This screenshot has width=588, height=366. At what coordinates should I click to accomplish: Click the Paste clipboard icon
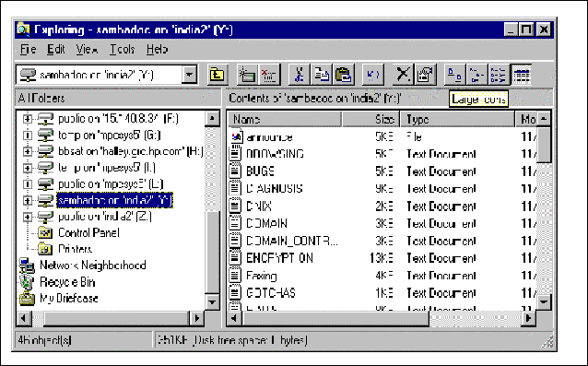coord(343,75)
